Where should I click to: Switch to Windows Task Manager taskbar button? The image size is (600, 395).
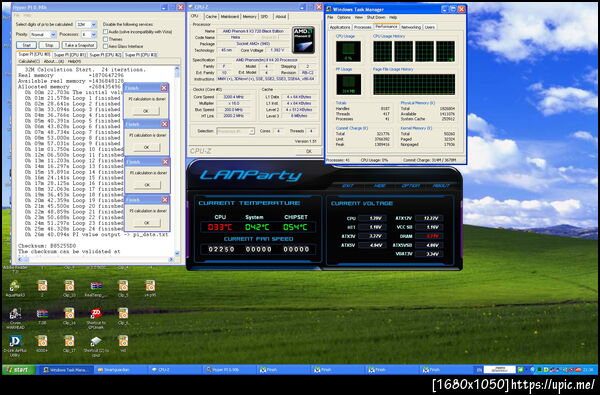pos(67,370)
